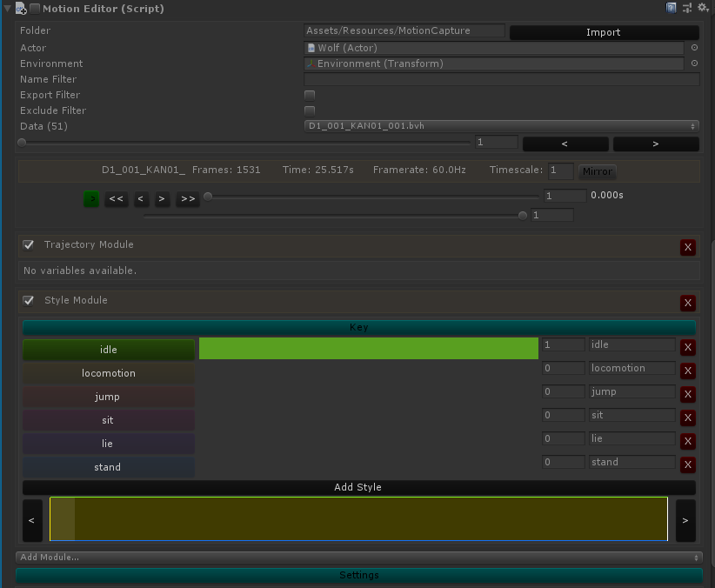
Task: Select the jump style label
Action: (x=108, y=397)
